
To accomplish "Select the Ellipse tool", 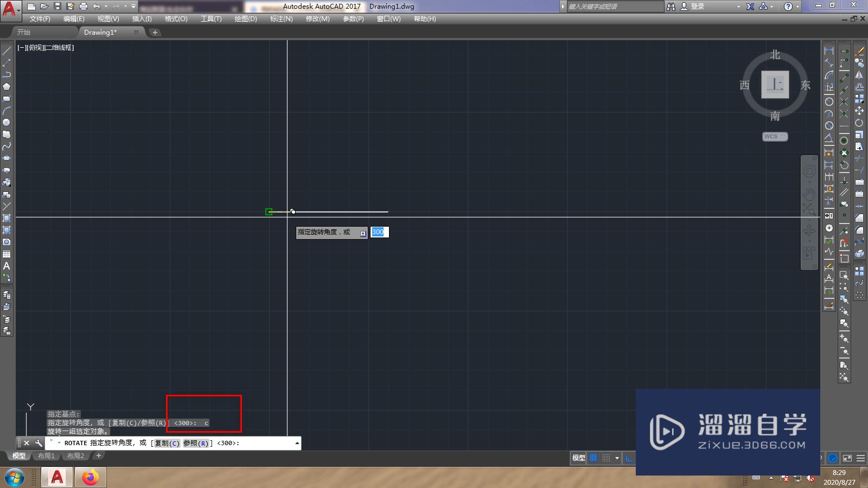I will pos(7,158).
